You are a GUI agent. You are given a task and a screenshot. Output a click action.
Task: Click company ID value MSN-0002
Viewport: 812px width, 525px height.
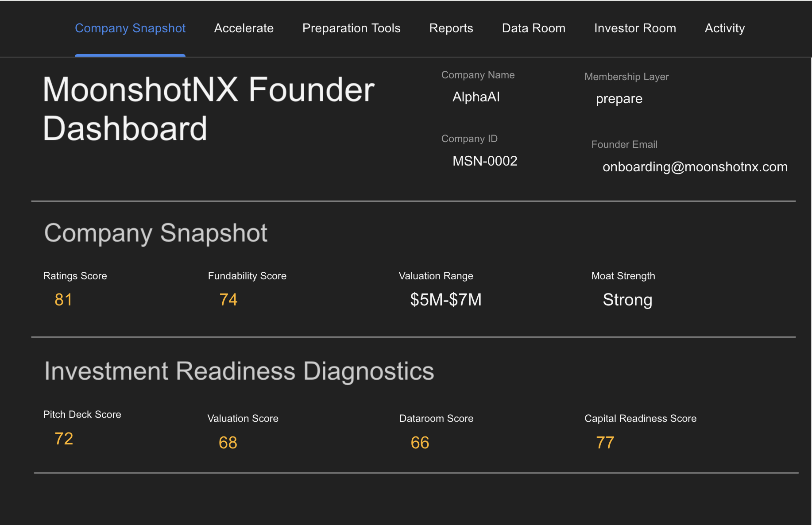pyautogui.click(x=485, y=161)
